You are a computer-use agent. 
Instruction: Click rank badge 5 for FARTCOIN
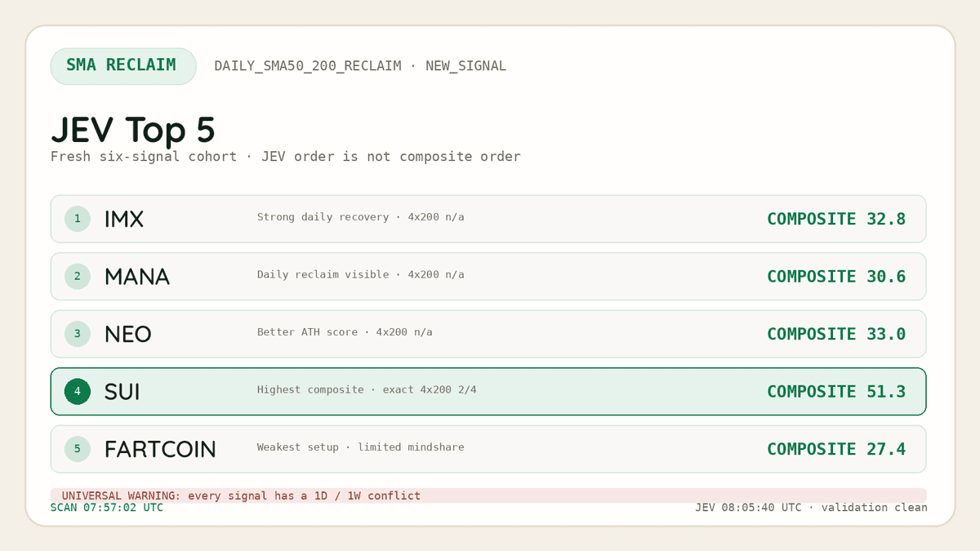point(78,449)
